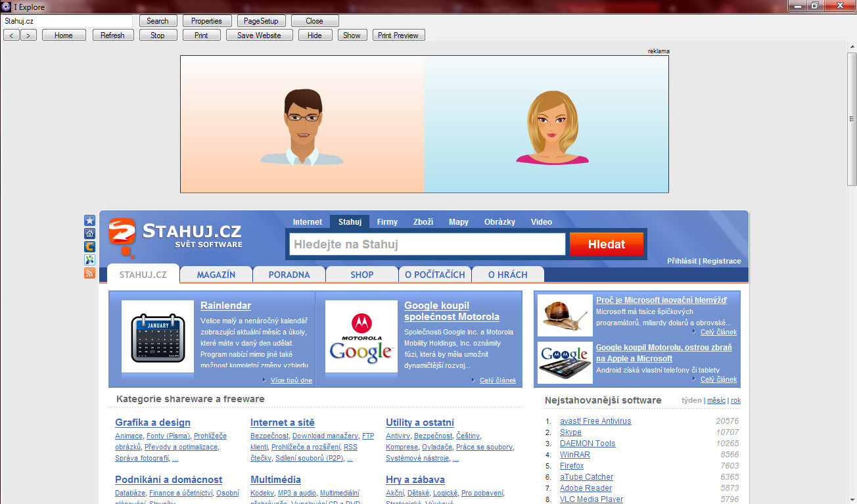Screen dimensions: 857x504
Task: Click the vertical scrollbar thumb
Action: (x=852, y=119)
